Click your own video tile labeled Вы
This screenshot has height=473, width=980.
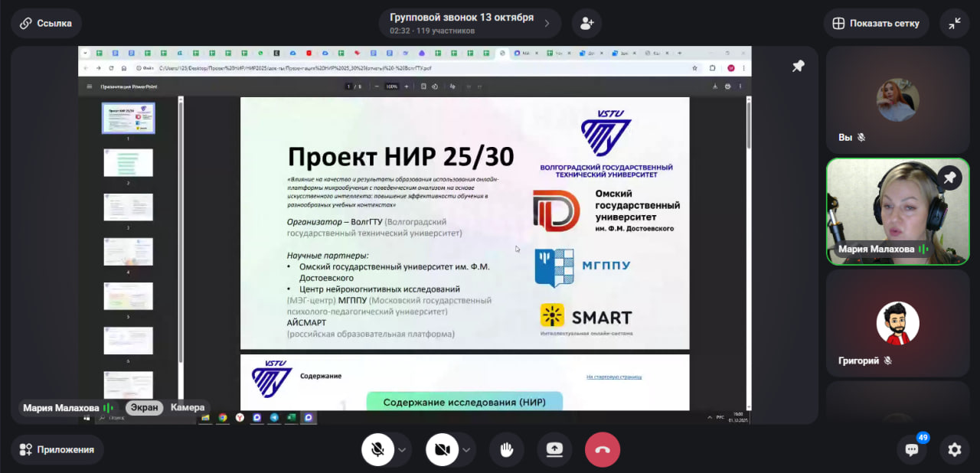[x=897, y=99]
